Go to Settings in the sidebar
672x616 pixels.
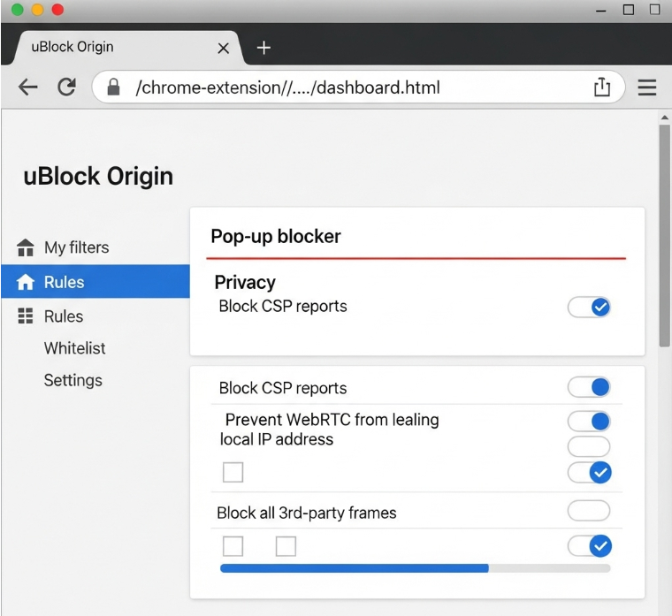tap(73, 380)
